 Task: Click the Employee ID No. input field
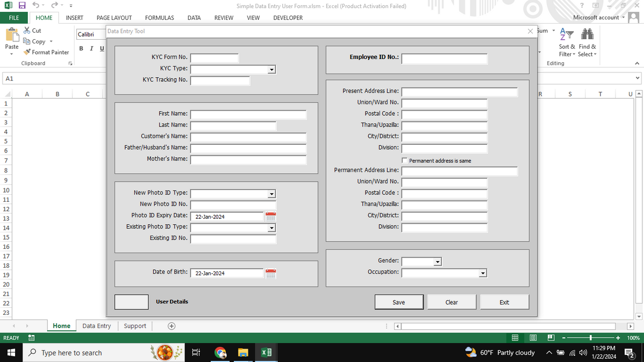pyautogui.click(x=444, y=58)
